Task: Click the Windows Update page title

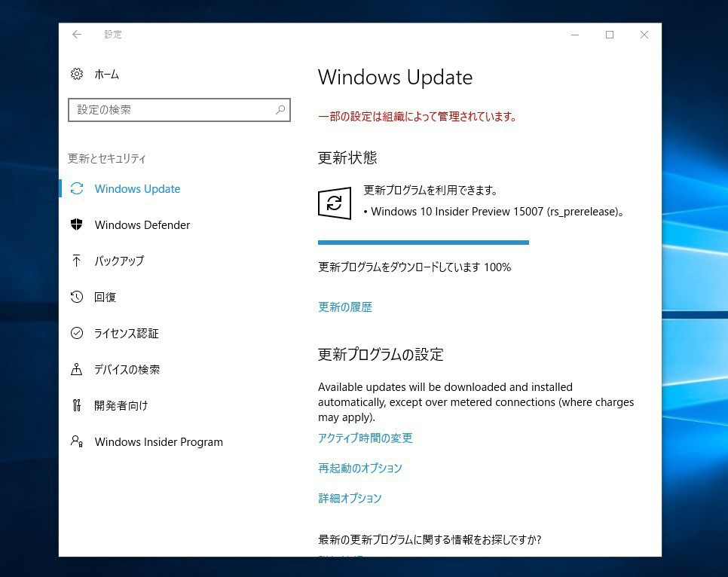Action: (x=395, y=77)
